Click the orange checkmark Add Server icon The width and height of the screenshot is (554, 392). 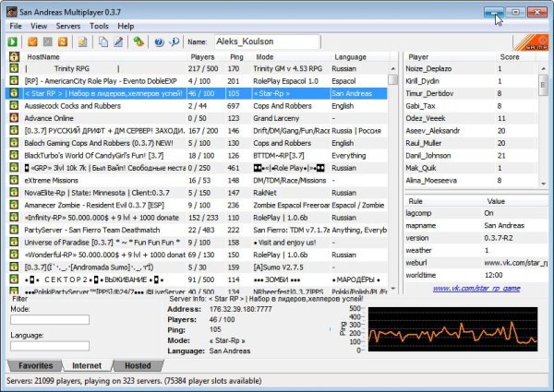[32, 42]
